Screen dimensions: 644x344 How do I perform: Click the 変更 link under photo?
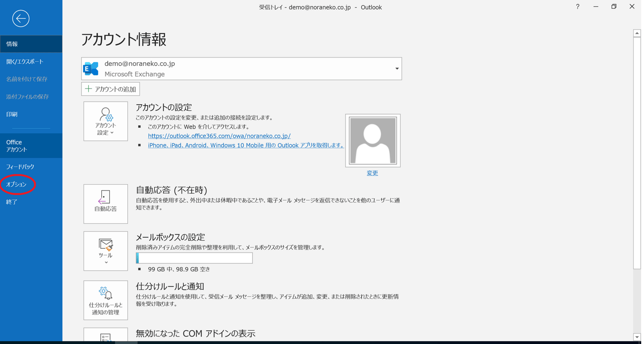[372, 173]
